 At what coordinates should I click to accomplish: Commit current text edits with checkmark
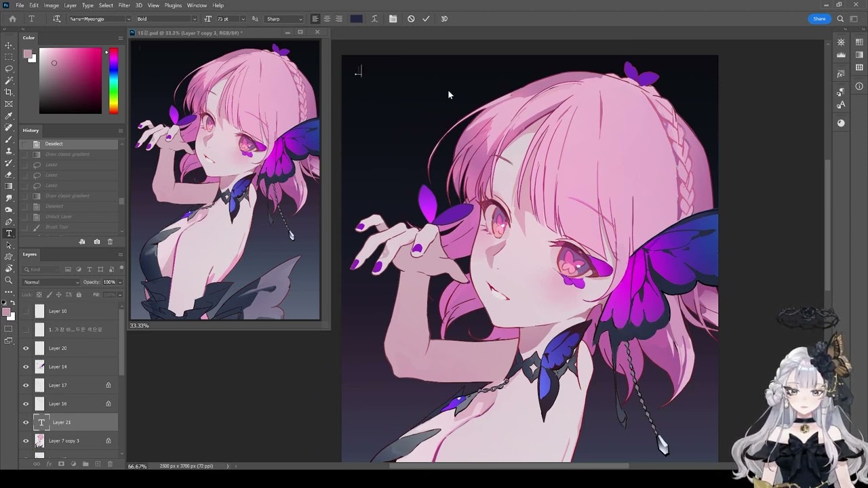pos(426,19)
